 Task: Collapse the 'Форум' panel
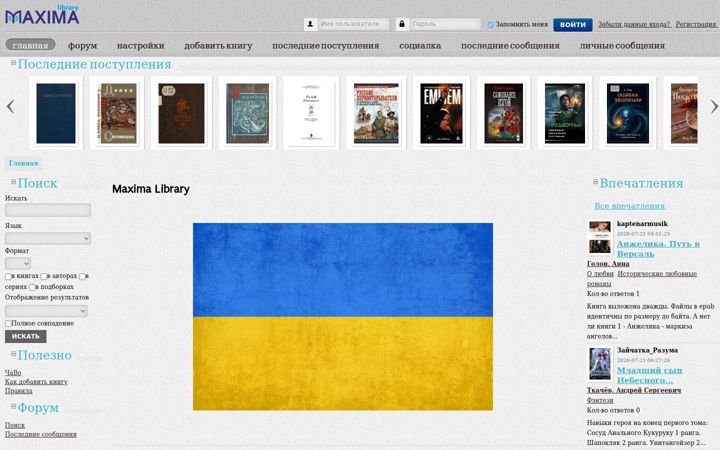[x=14, y=406]
